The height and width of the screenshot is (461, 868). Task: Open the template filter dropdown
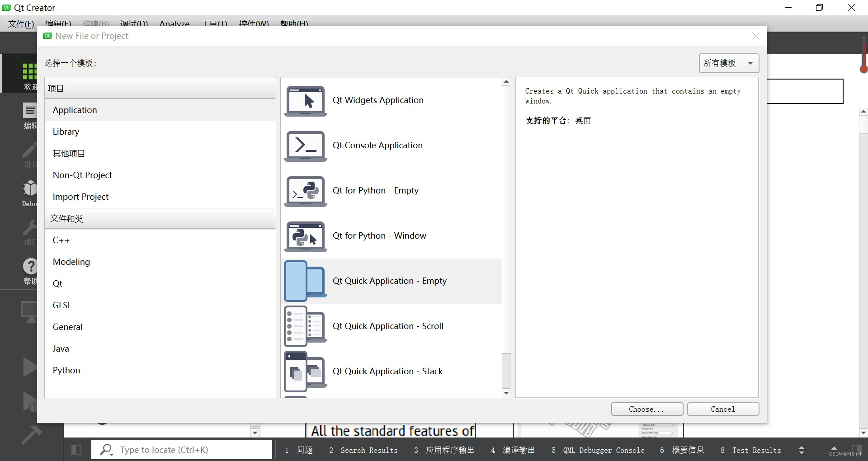(729, 63)
